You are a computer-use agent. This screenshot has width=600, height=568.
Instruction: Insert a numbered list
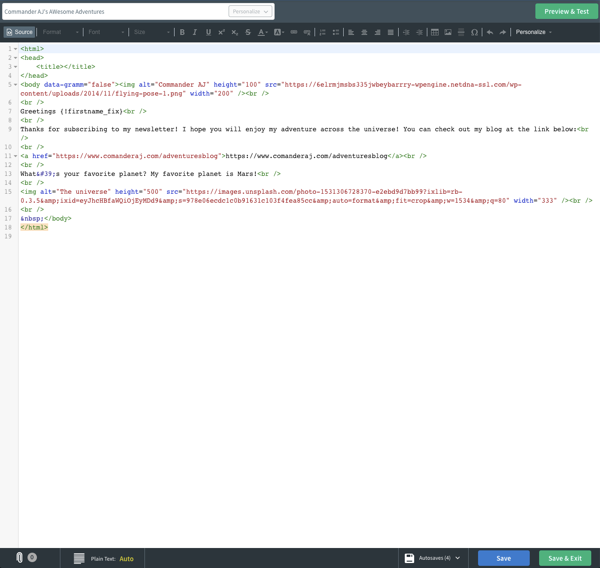323,32
